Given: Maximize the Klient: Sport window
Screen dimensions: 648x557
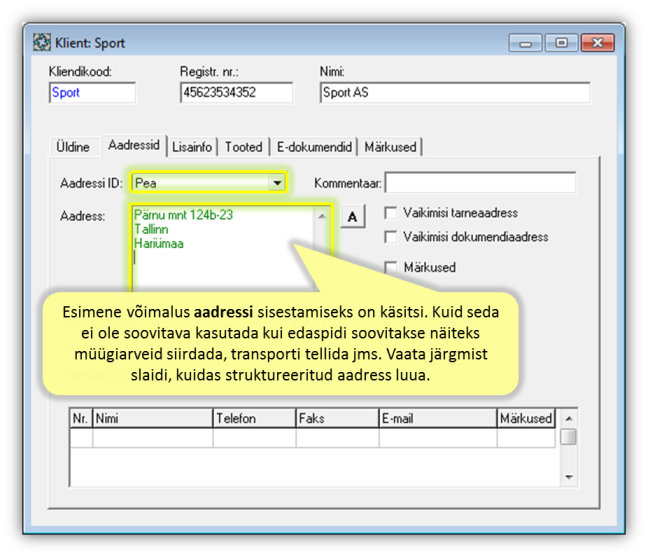Looking at the screenshot, I should pos(561,43).
